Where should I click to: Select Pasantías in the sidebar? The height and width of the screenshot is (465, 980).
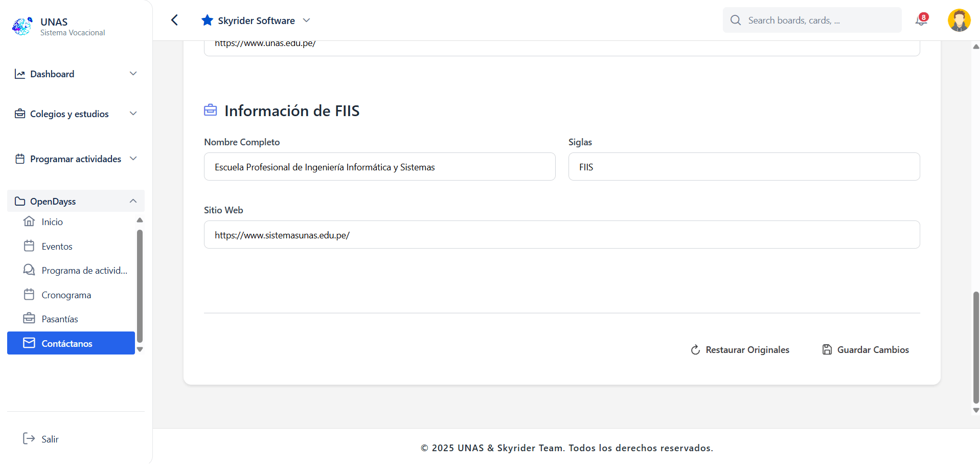pos(60,319)
